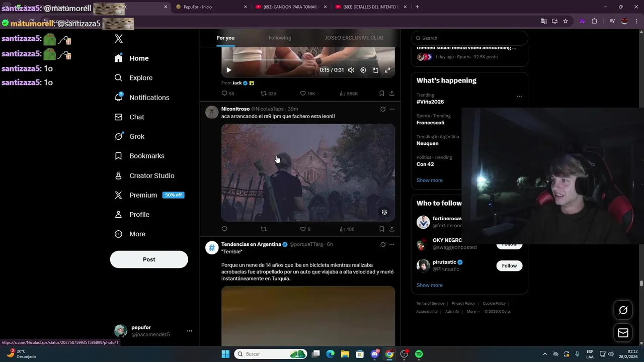This screenshot has height=362, width=644.
Task: Open Tendencias en Argentina profile avatar
Action: 212,248
